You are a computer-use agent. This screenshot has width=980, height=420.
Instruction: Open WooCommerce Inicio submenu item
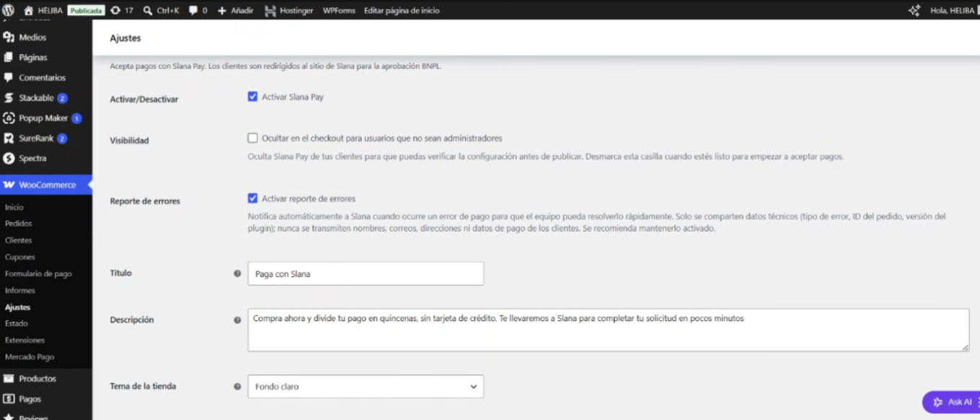pyautogui.click(x=14, y=207)
